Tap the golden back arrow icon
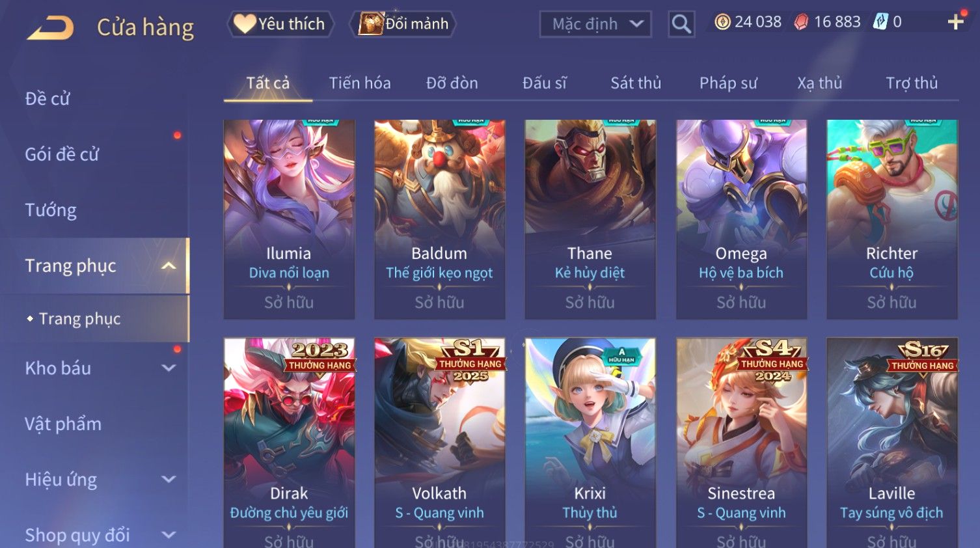The height and width of the screenshot is (548, 980). coord(51,28)
